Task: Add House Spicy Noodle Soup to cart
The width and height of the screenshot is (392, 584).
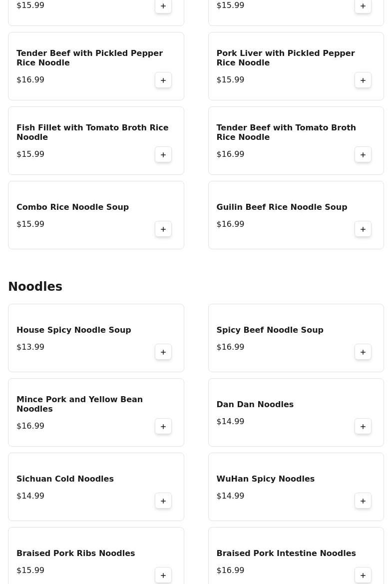Action: (163, 352)
